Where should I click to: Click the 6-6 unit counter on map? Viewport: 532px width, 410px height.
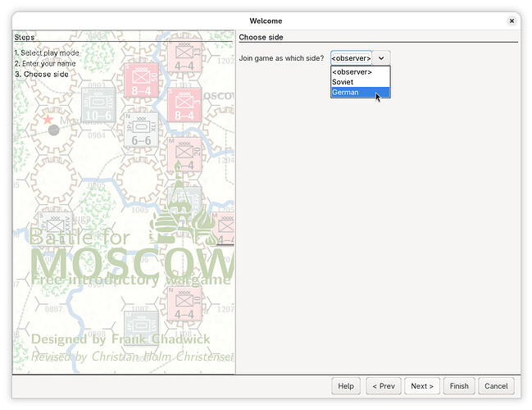coord(142,130)
